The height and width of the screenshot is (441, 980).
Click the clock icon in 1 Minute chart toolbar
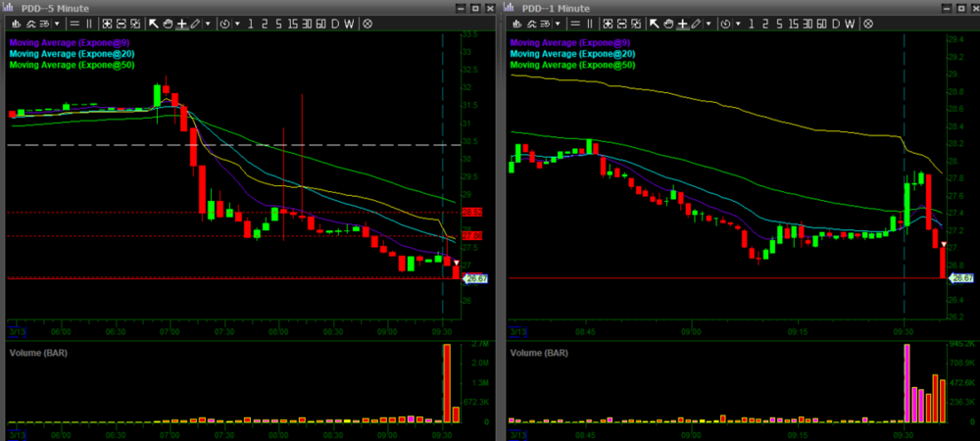point(726,23)
